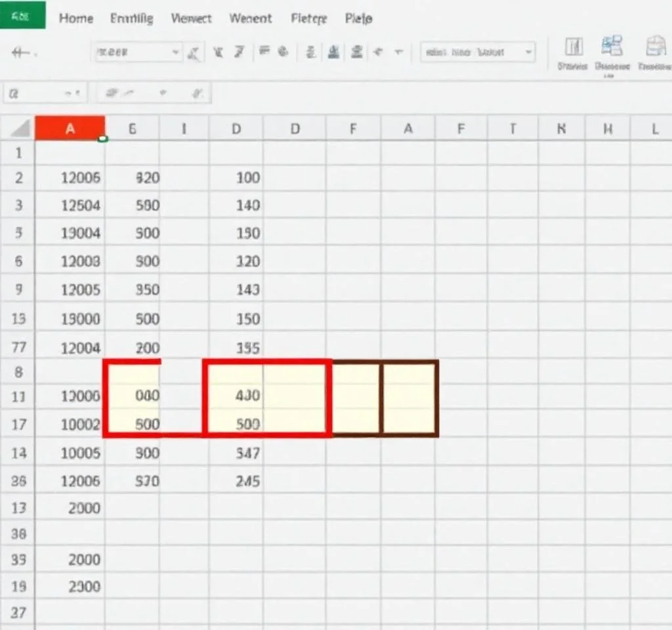Screen dimensions: 672x630
Task: Click the italic slanted icon in ribbon
Action: pyautogui.click(x=239, y=52)
